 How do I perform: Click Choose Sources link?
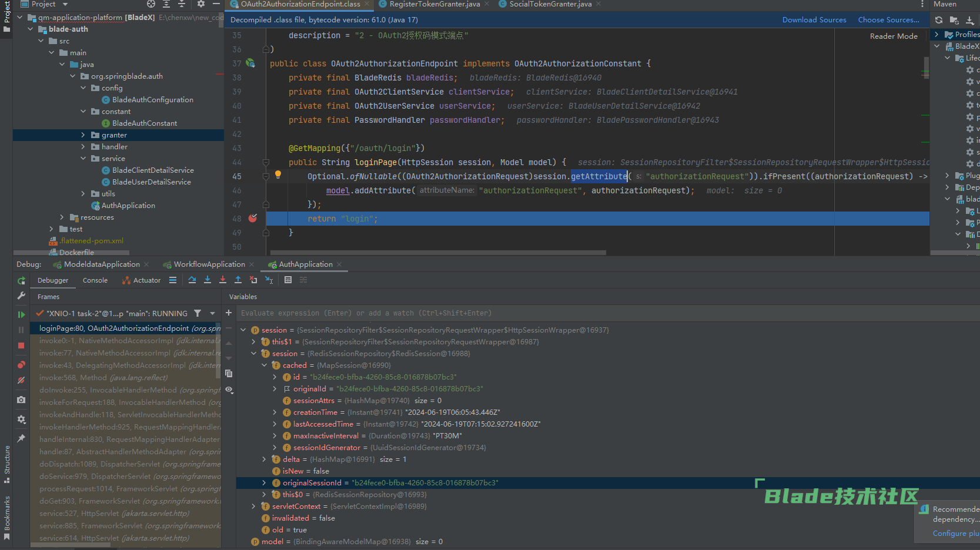pyautogui.click(x=888, y=20)
